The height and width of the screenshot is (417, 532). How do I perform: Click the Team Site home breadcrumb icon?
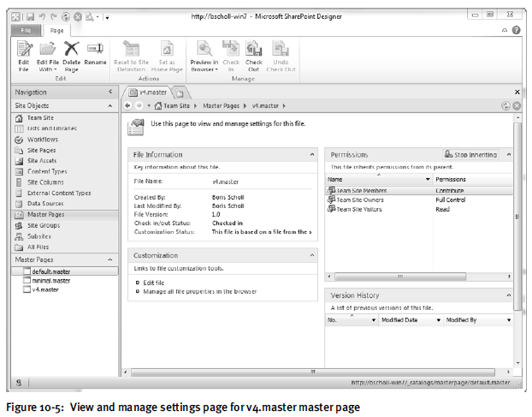(x=158, y=105)
